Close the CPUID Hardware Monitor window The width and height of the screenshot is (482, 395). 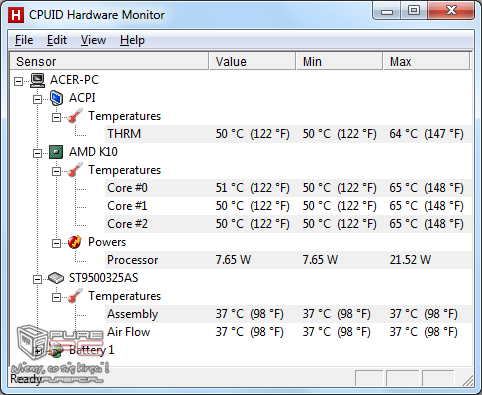point(451,11)
